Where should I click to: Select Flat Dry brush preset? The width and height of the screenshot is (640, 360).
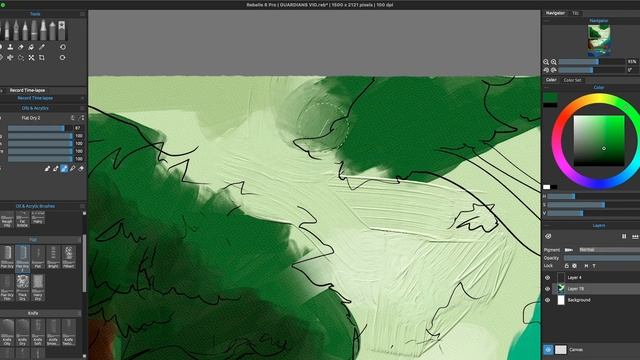point(7,258)
